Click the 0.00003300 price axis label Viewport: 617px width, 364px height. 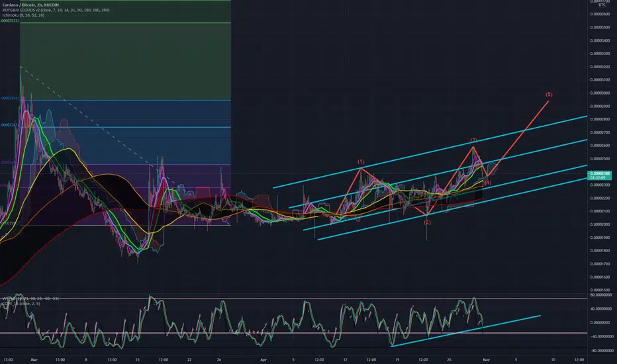600,54
